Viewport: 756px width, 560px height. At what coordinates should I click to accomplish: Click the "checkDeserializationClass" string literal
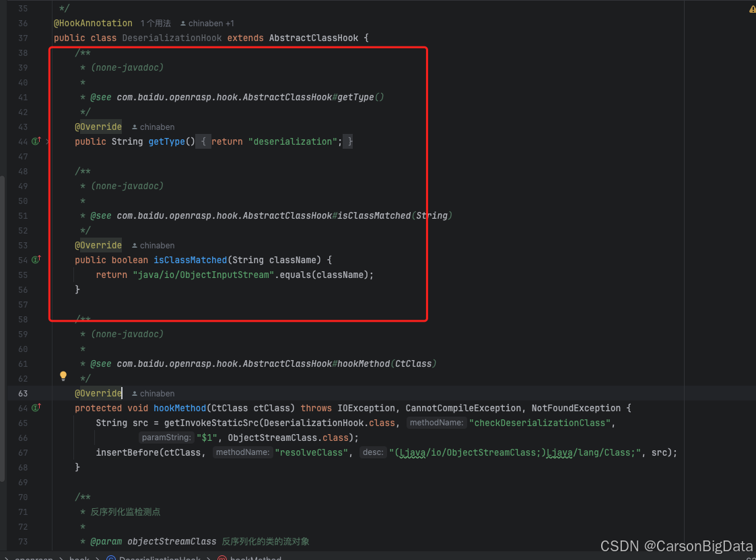point(539,423)
